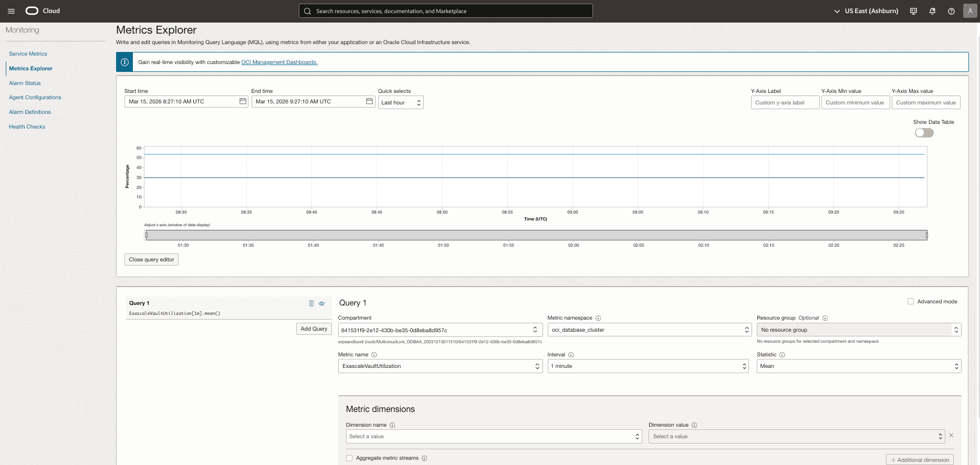Open the Cloud Shell developer tools icon
980x465 pixels.
(913, 11)
